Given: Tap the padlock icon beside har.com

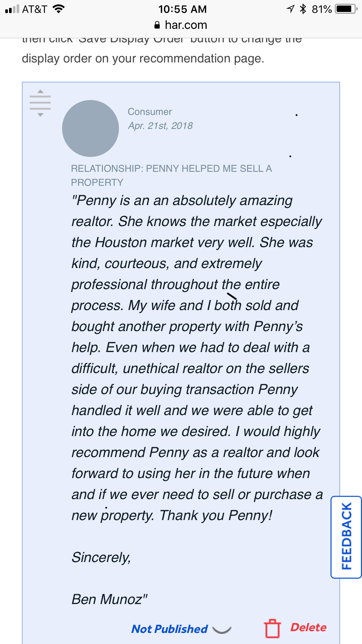Looking at the screenshot, I should coord(157,25).
